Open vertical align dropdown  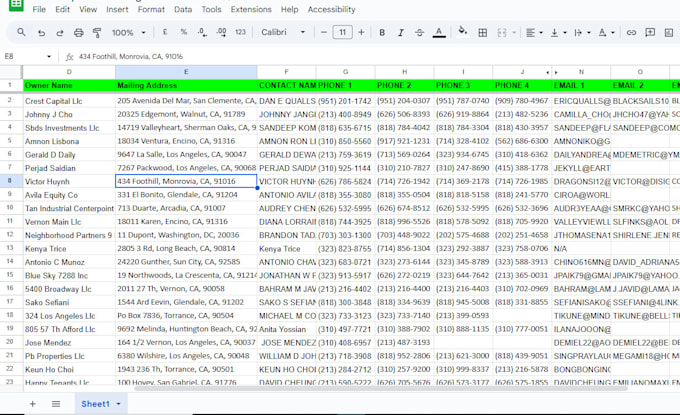pos(558,33)
